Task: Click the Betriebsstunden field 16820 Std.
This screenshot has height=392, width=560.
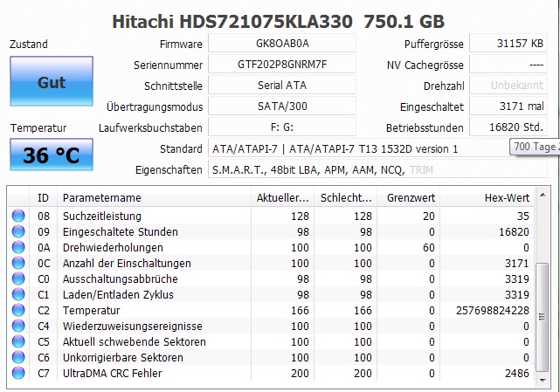Action: point(508,127)
